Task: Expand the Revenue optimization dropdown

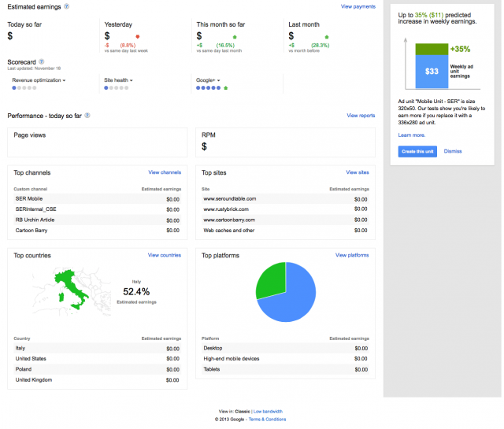Action: (x=39, y=80)
